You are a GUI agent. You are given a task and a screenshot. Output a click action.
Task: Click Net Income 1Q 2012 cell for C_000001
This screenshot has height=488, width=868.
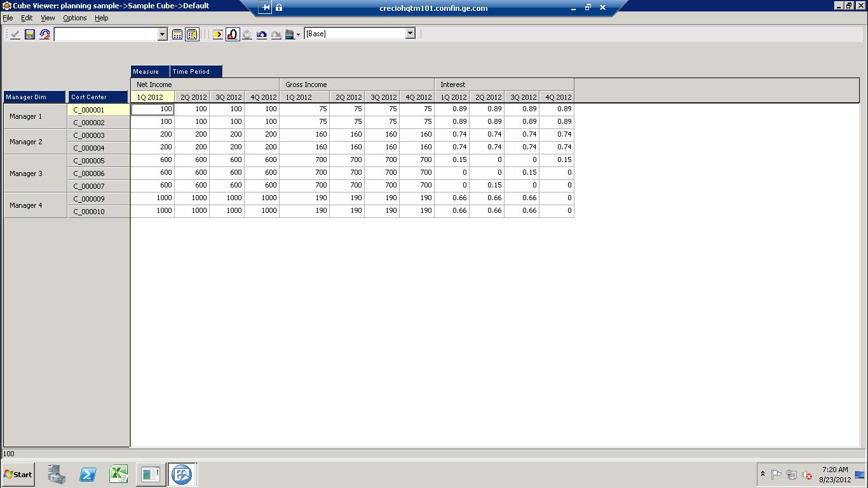(153, 109)
